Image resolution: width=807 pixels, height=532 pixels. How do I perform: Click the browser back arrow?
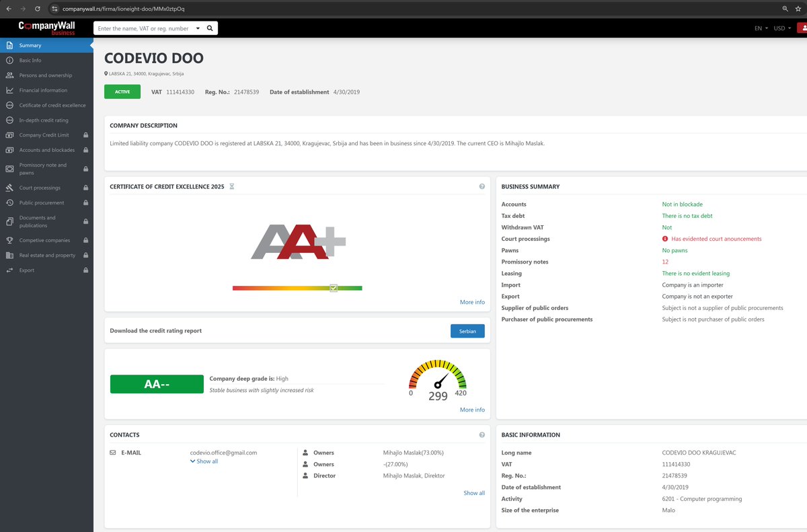coord(9,9)
